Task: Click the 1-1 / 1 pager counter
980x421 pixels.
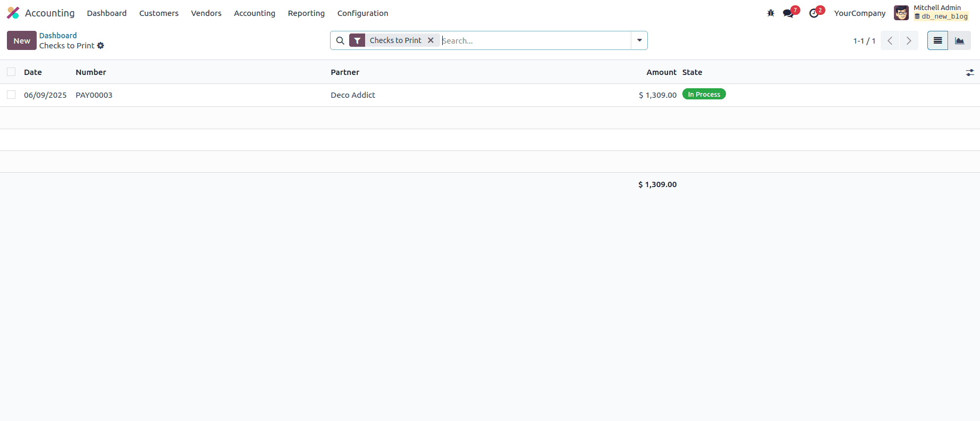Action: point(864,40)
